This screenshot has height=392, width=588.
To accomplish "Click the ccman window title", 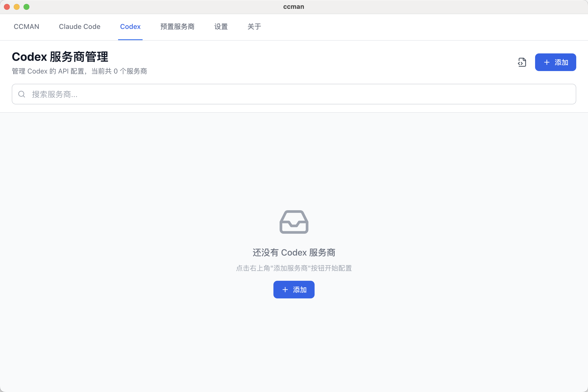I will [x=294, y=7].
